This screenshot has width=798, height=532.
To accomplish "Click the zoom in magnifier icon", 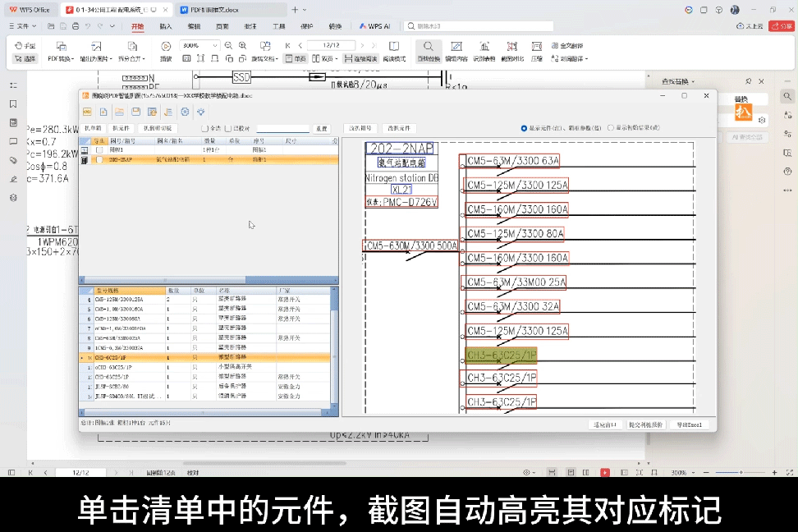I will [x=243, y=46].
